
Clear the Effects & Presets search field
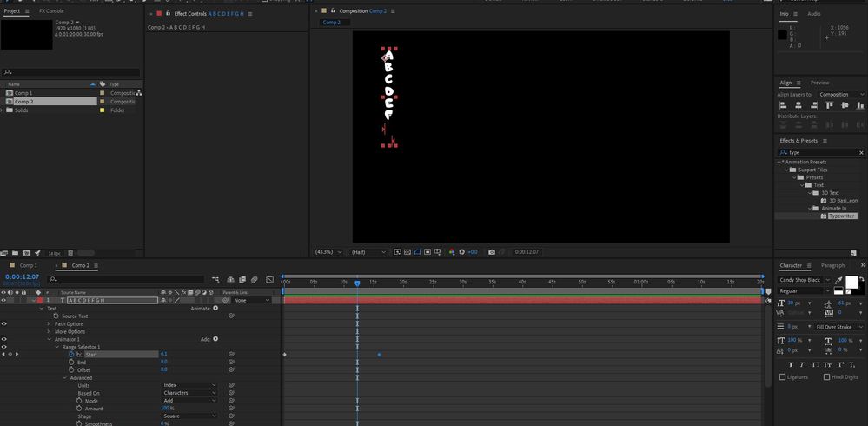(x=861, y=152)
